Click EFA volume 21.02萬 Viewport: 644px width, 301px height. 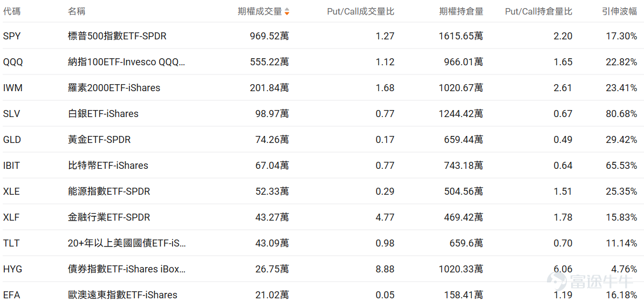coord(271,295)
